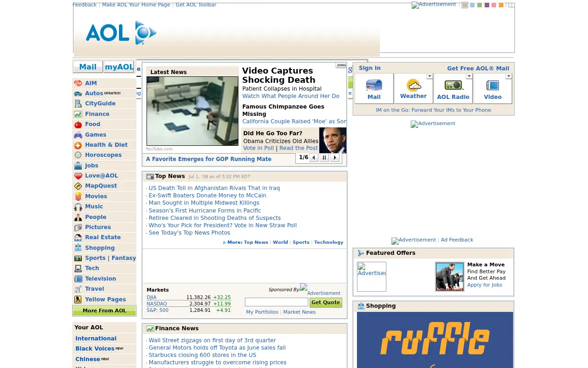The height and width of the screenshot is (368, 588).
Task: Select the orange theme color swatch
Action: click(501, 5)
